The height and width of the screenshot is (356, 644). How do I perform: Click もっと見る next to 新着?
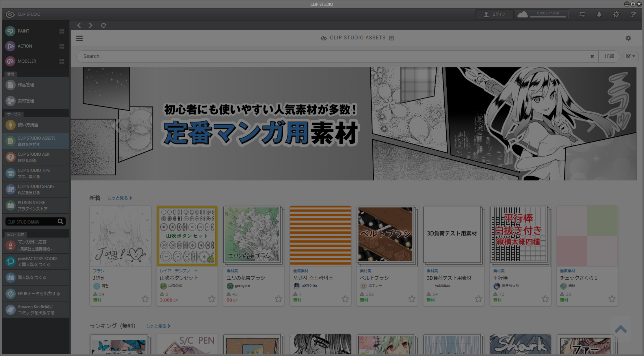point(119,198)
